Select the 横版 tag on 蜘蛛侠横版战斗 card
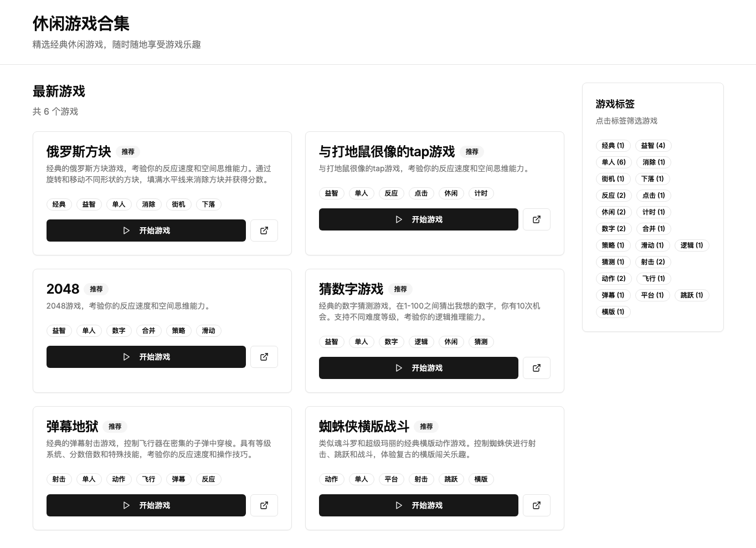This screenshot has height=548, width=756. (481, 479)
